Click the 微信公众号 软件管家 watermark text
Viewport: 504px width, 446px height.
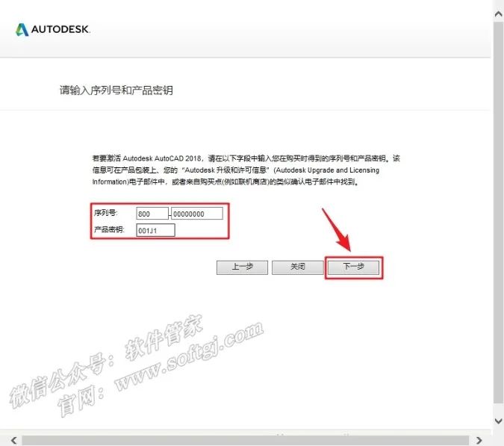pyautogui.click(x=112, y=357)
